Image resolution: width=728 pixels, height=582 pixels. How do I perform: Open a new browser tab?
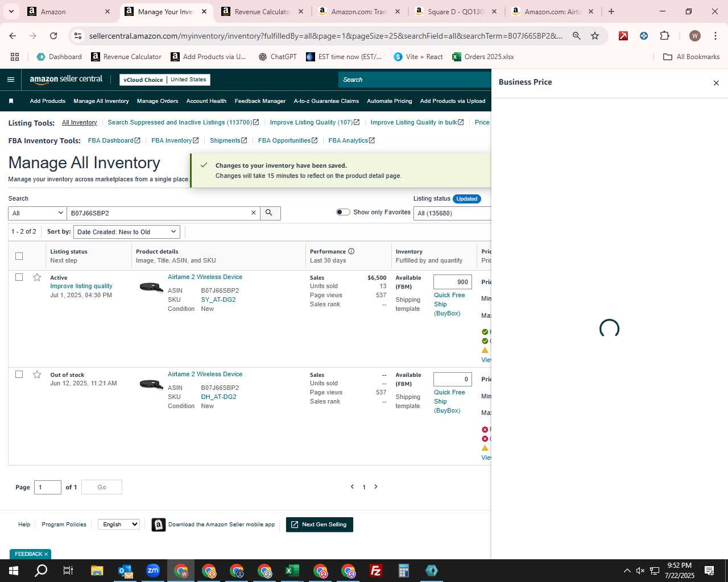[x=611, y=11]
